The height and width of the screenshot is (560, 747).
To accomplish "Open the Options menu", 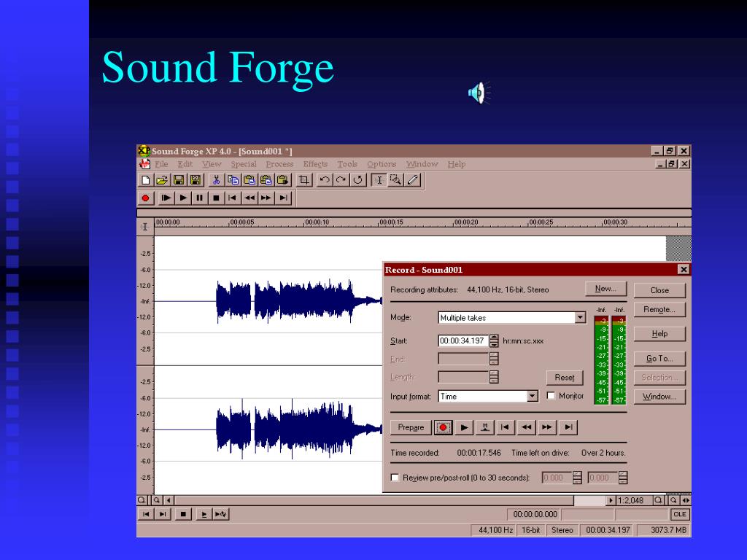I will pos(382,164).
